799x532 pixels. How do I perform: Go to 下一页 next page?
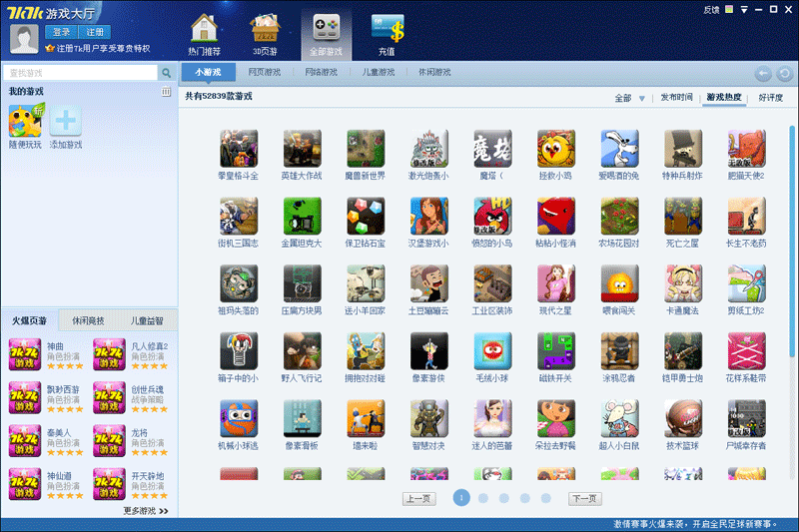click(585, 499)
